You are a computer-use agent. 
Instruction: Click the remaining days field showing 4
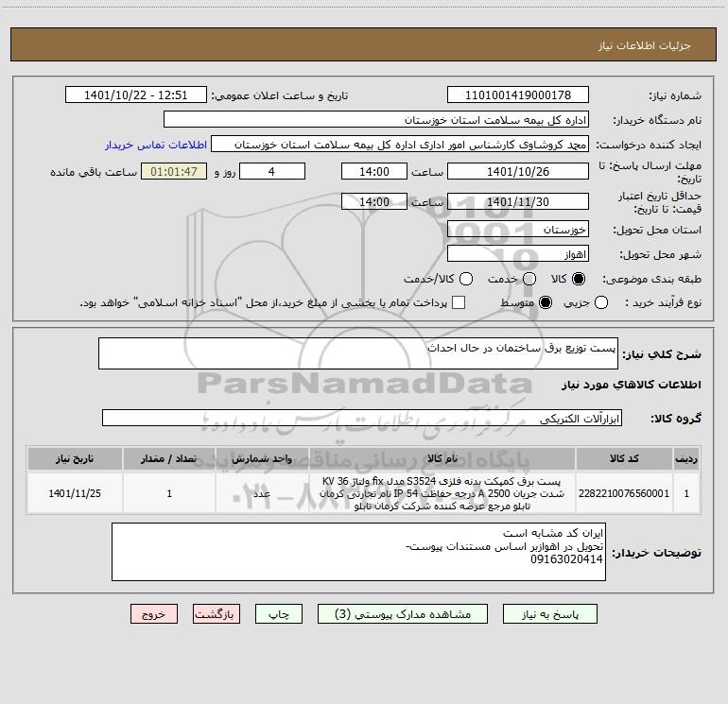(x=272, y=171)
